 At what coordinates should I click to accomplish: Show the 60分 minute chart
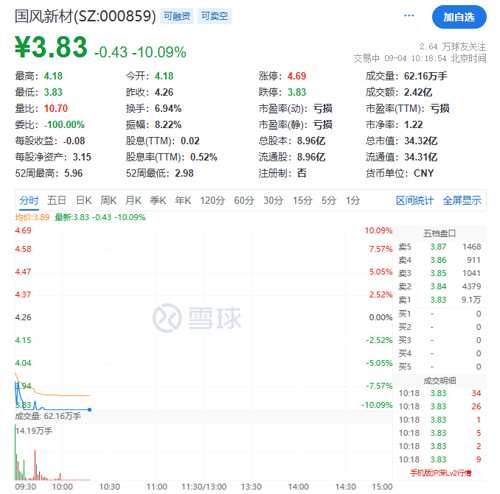coord(244,200)
